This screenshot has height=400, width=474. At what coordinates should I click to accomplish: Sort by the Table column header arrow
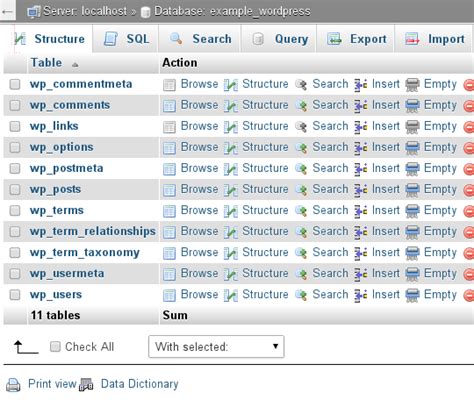pyautogui.click(x=75, y=64)
